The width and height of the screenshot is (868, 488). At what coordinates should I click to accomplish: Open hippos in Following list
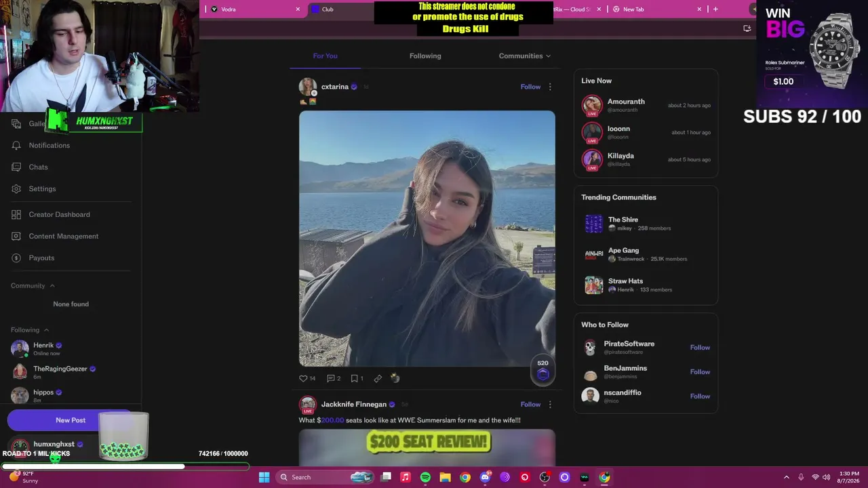[x=71, y=395]
